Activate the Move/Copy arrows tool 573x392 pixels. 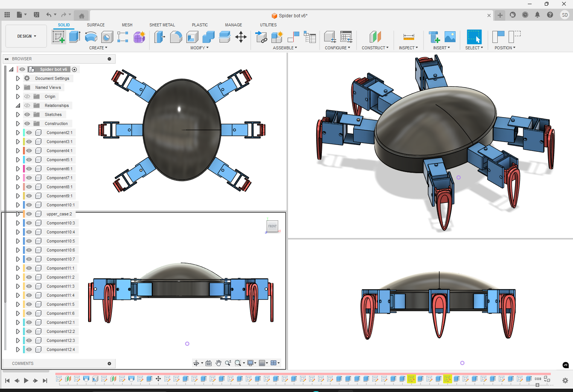tap(241, 37)
